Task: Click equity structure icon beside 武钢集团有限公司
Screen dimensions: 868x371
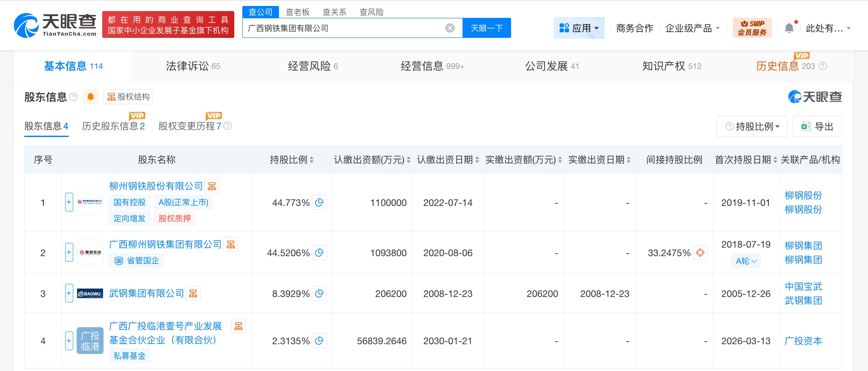Action: (193, 294)
